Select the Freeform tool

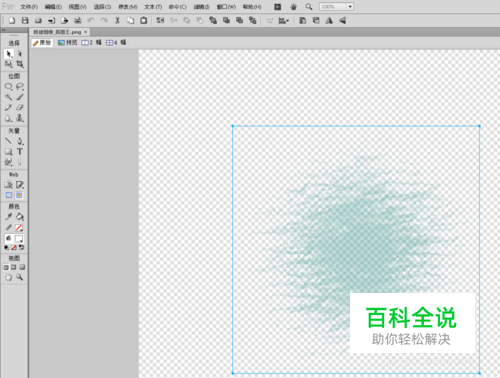click(x=9, y=162)
